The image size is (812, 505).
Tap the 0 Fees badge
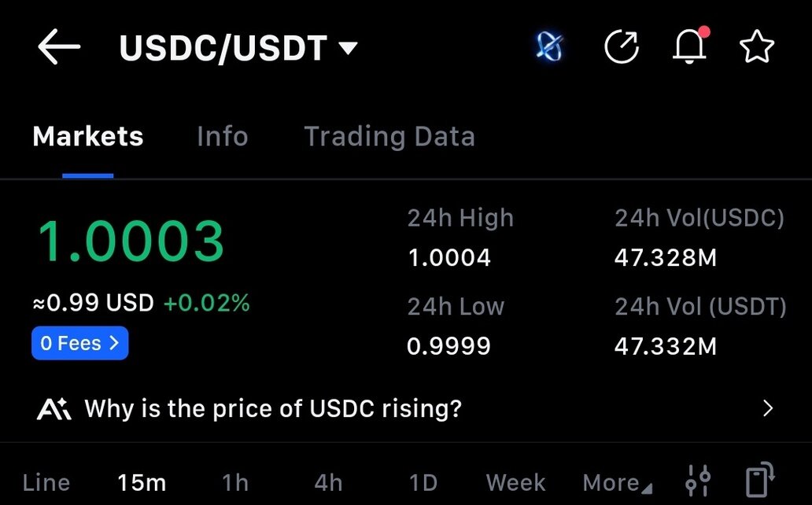(x=79, y=343)
